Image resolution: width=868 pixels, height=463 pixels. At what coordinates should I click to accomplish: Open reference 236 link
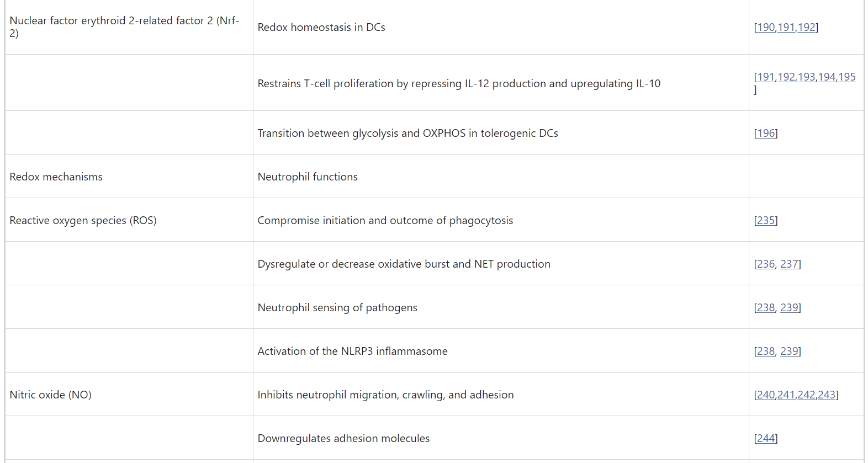coord(766,264)
